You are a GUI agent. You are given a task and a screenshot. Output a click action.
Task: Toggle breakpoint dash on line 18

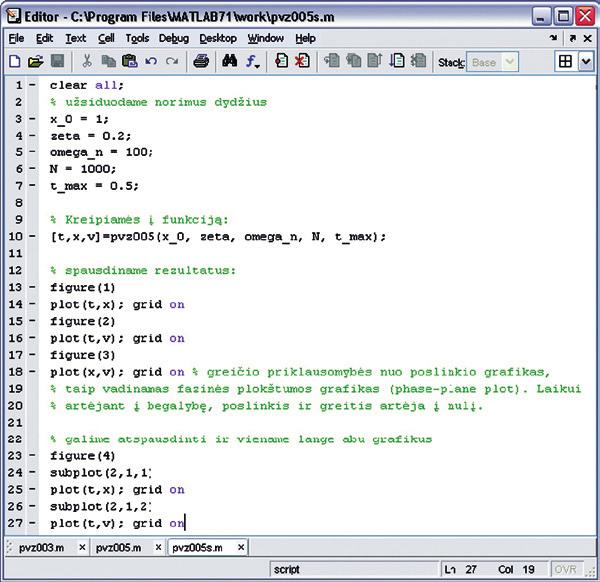(33, 372)
